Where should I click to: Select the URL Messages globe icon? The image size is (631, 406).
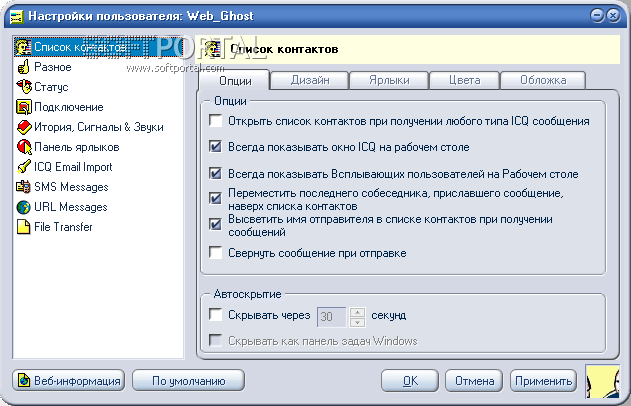click(23, 207)
